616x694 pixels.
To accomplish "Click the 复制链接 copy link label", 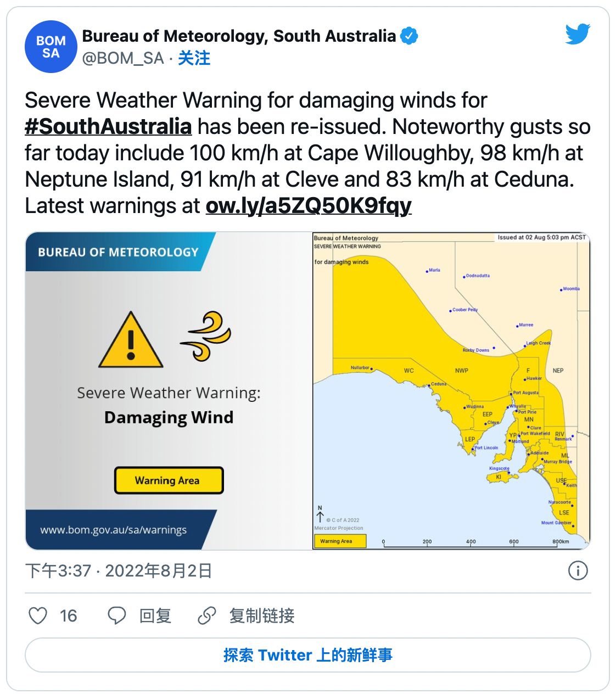I will pyautogui.click(x=262, y=615).
